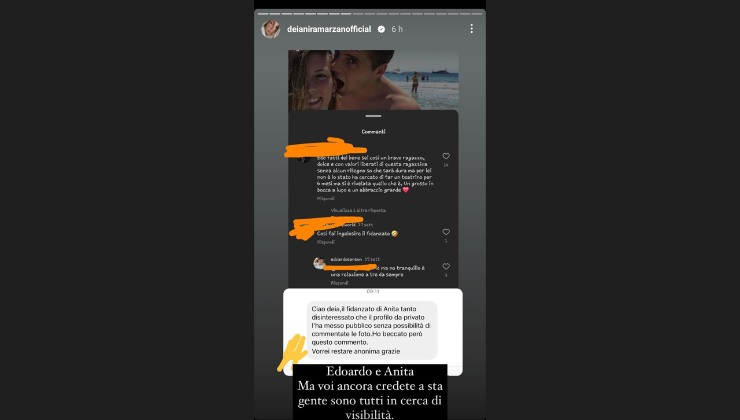Tap the 'Ciao deia' anonymous message bubble
Screen dimensions: 740x420
coord(372,330)
